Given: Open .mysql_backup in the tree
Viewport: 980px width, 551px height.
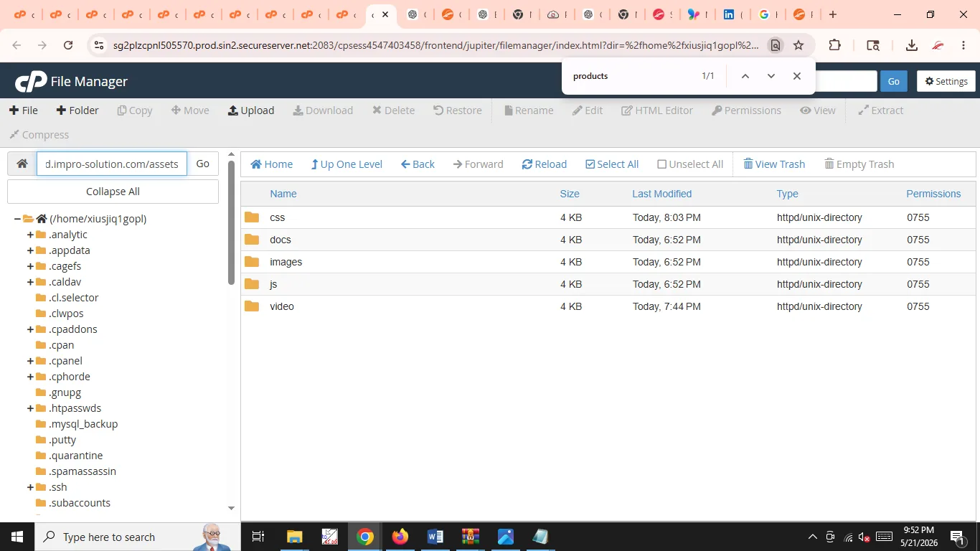Looking at the screenshot, I should coord(83,424).
